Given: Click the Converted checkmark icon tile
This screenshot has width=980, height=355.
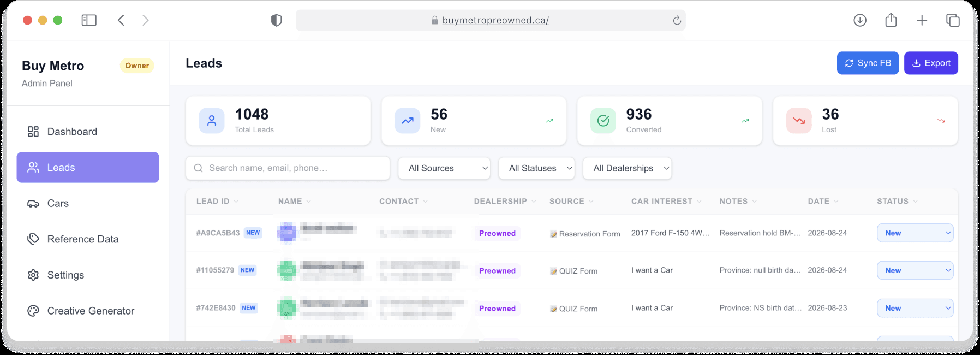Looking at the screenshot, I should point(603,121).
